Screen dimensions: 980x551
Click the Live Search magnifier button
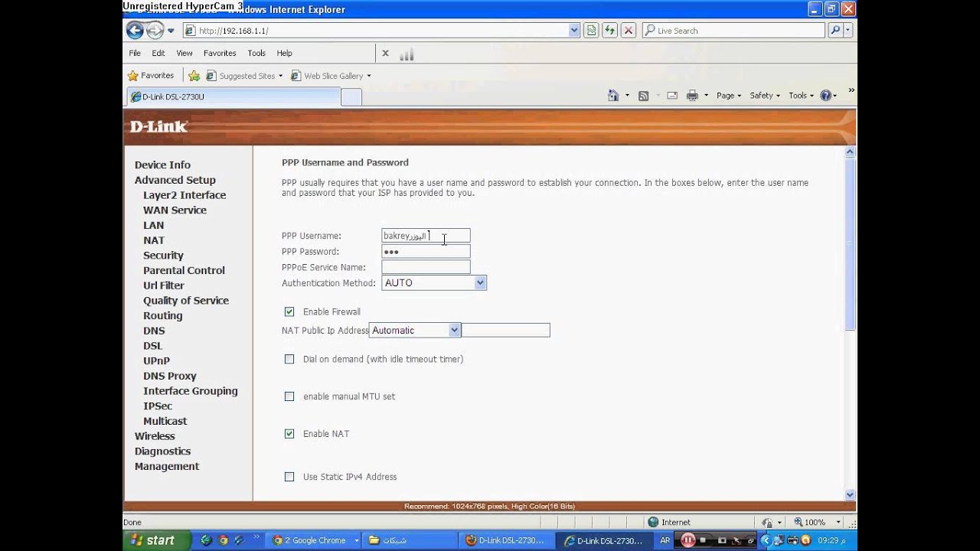835,31
